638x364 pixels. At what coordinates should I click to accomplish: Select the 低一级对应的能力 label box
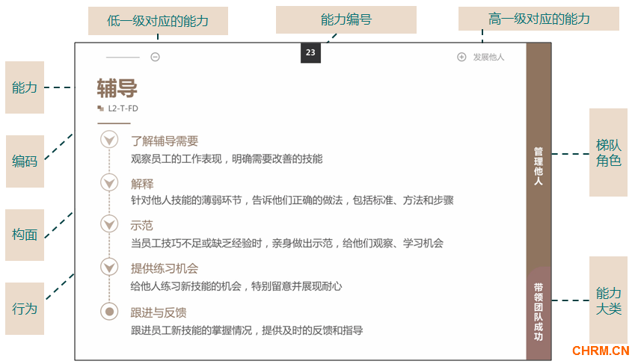point(158,21)
